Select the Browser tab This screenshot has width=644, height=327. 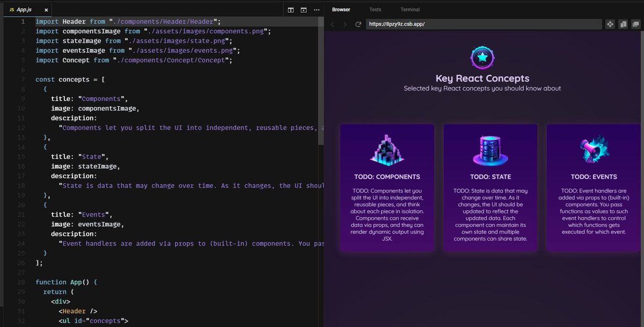(x=341, y=9)
